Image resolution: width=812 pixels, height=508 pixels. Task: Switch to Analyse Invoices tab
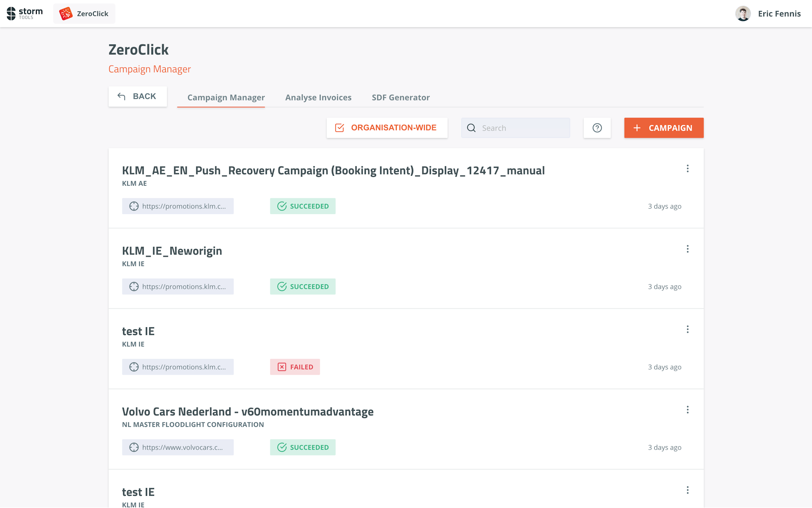tap(318, 97)
